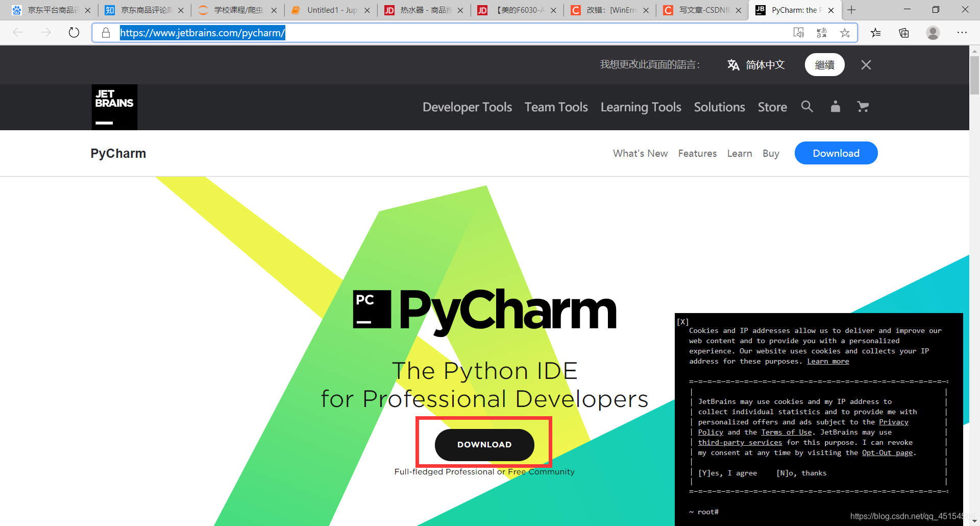980x526 pixels.
Task: Click the PyCharm PC logo icon
Action: (x=372, y=309)
